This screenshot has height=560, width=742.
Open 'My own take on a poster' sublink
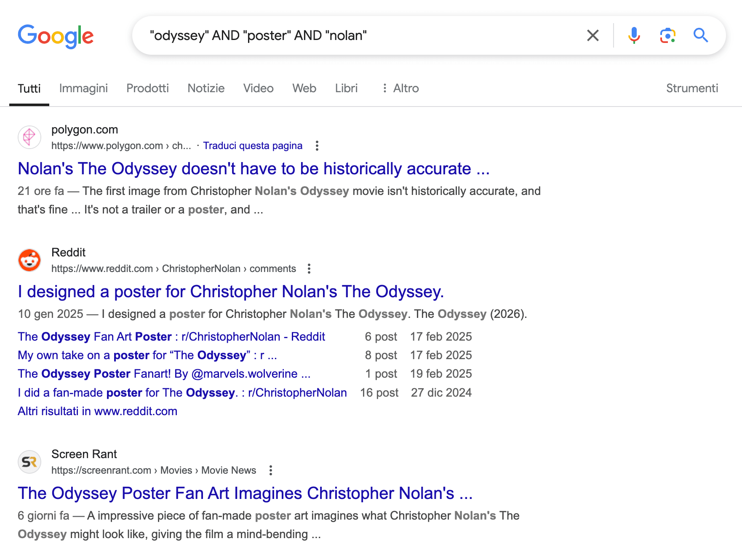(147, 355)
